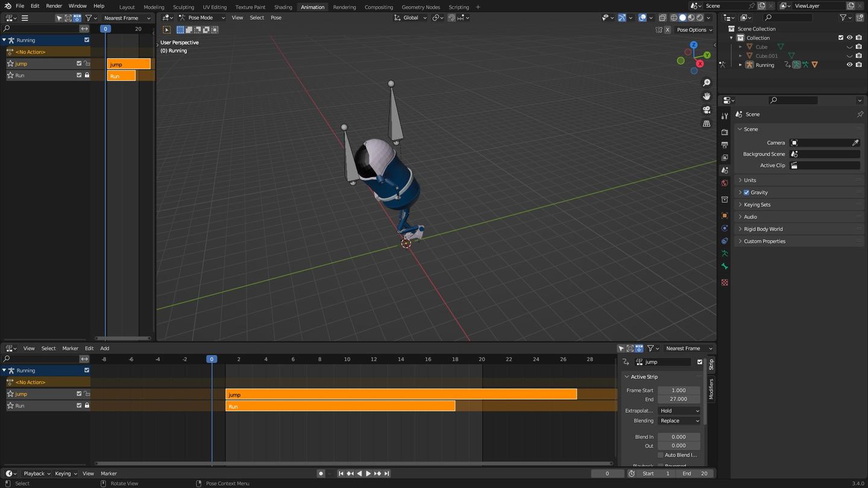Click the new collection icon in outliner
Screen dimensions: 868x488
(x=859, y=17)
